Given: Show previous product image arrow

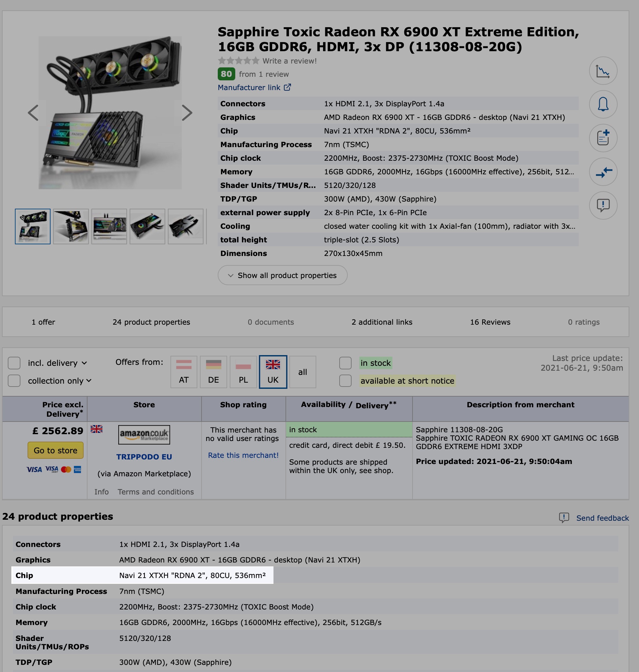Looking at the screenshot, I should (33, 113).
